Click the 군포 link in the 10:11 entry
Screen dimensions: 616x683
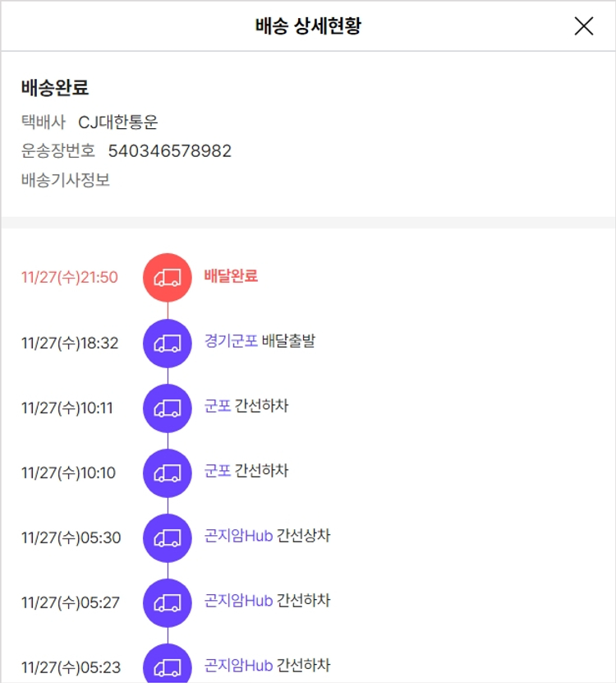(218, 406)
